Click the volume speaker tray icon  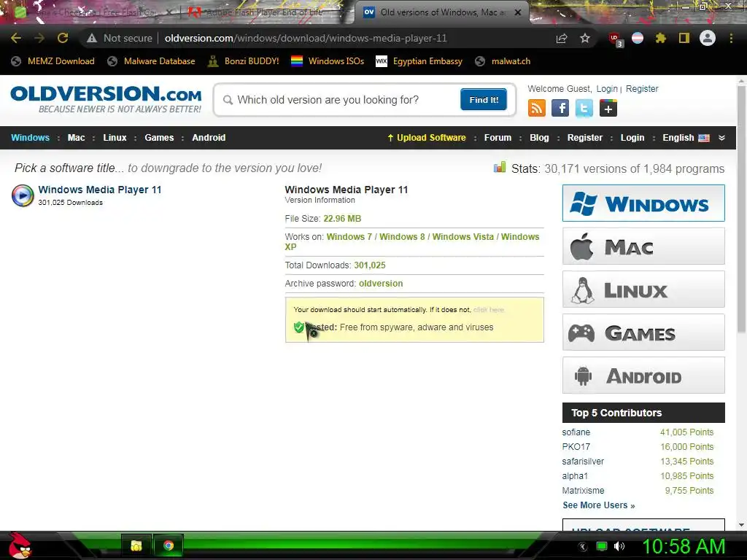tap(619, 546)
